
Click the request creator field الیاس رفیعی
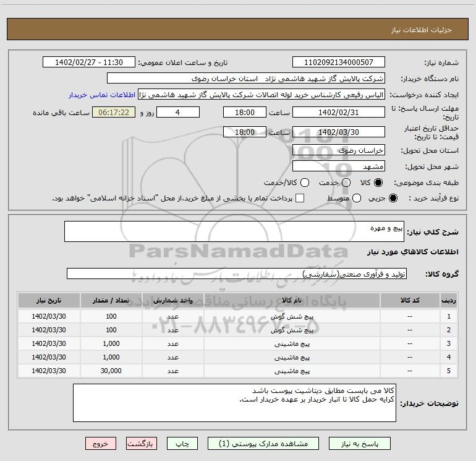click(x=261, y=95)
